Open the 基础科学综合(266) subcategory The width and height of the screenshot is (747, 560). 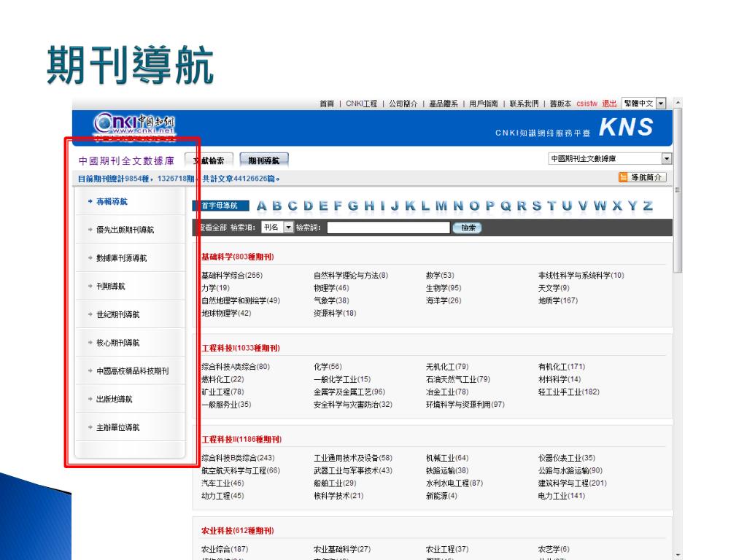[231, 275]
